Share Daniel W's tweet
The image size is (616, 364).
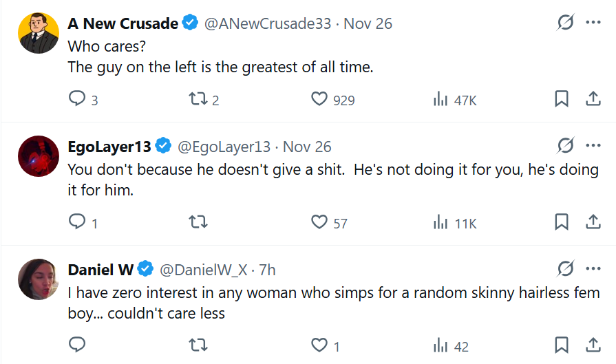tap(593, 345)
